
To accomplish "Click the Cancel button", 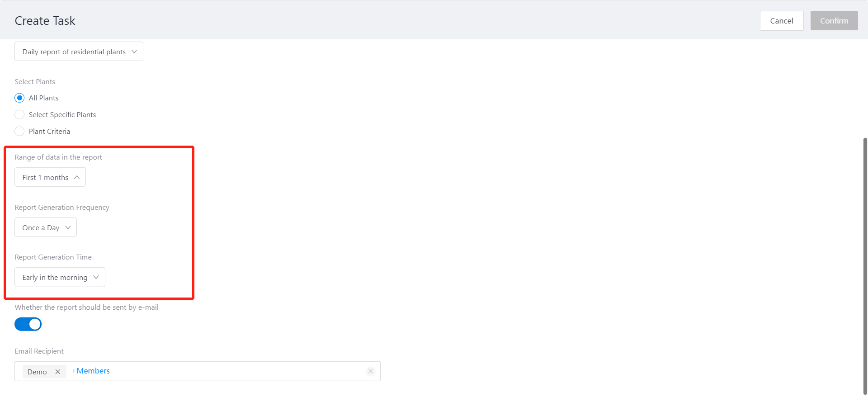I will point(781,21).
